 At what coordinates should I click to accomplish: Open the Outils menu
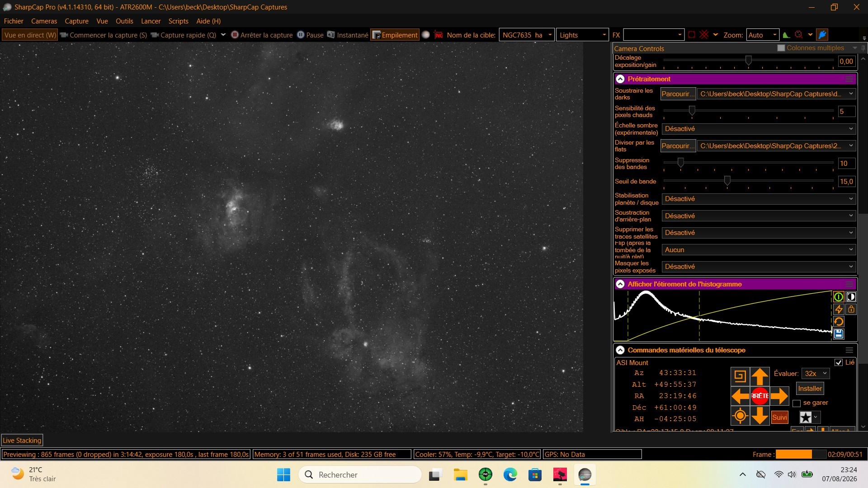124,21
